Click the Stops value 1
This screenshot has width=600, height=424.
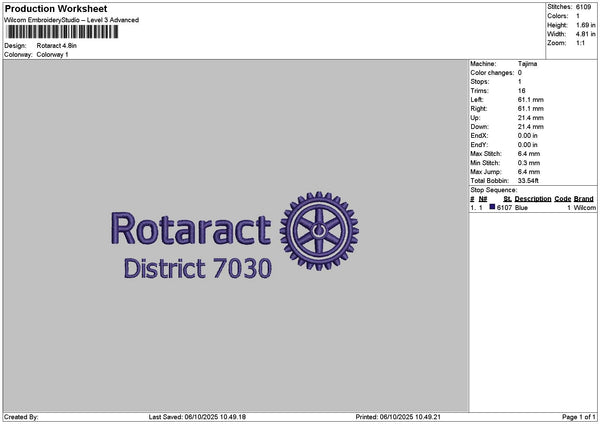pos(520,82)
